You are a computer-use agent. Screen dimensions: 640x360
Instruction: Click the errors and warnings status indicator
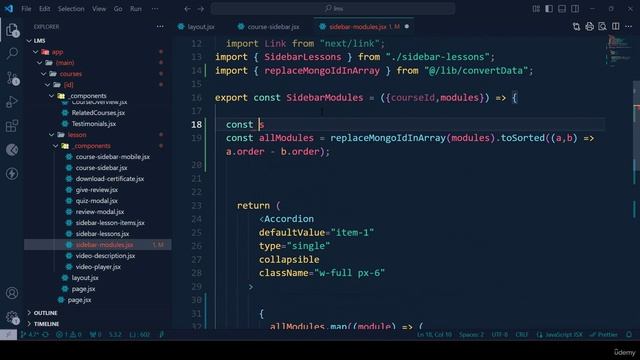coord(69,335)
